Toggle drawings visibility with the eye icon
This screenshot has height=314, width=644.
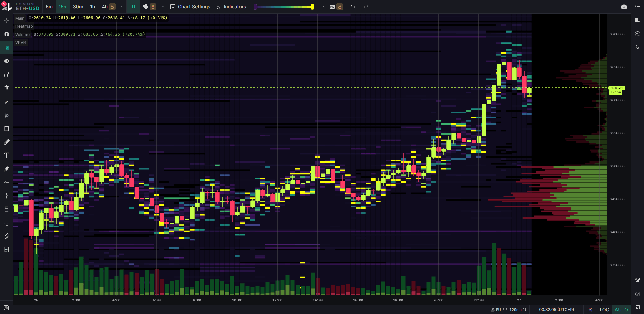pos(6,61)
